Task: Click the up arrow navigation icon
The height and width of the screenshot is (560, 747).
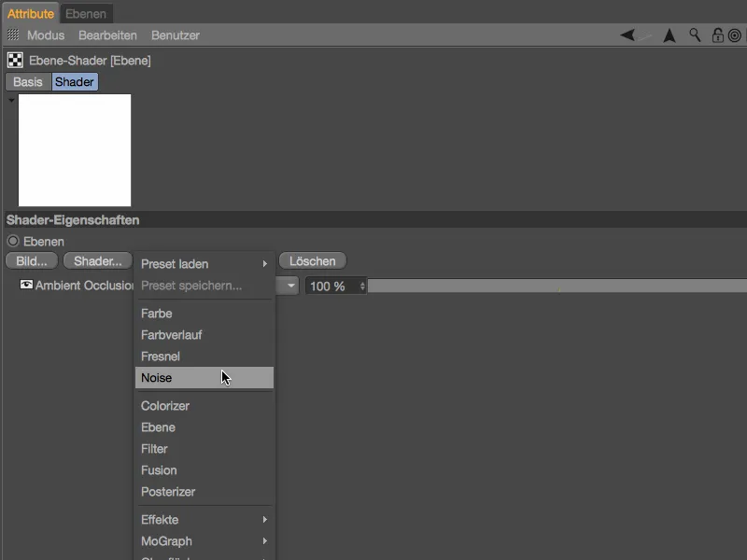Action: pos(669,35)
